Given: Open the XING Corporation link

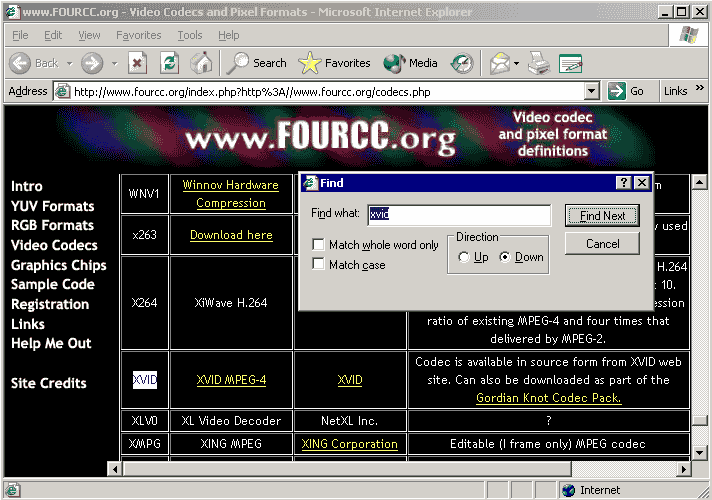Looking at the screenshot, I should (x=350, y=444).
